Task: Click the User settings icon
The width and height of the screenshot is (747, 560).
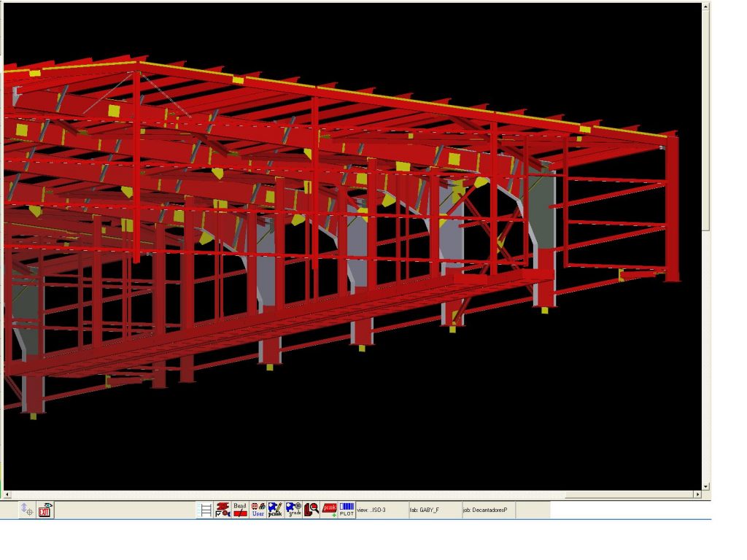Action: click(258, 510)
